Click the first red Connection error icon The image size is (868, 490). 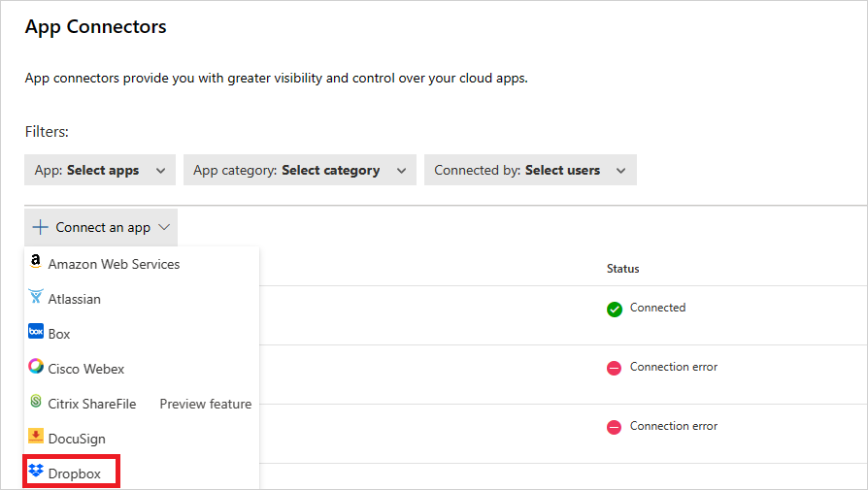click(615, 369)
